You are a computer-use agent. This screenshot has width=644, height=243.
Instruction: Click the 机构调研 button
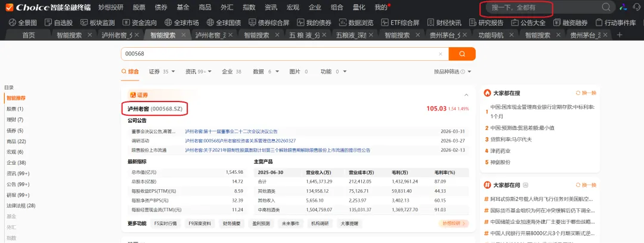[320, 224]
